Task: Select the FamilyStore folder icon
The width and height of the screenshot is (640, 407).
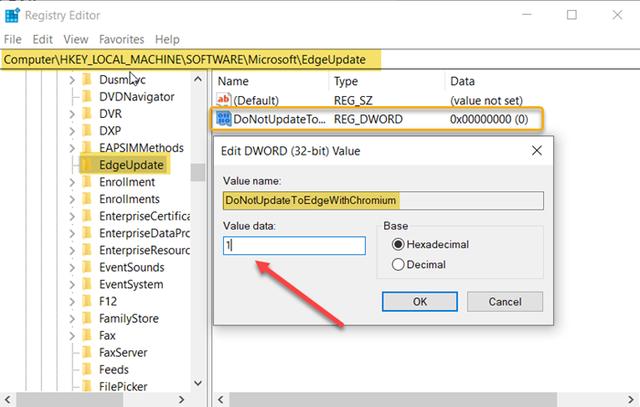Action: [x=88, y=318]
